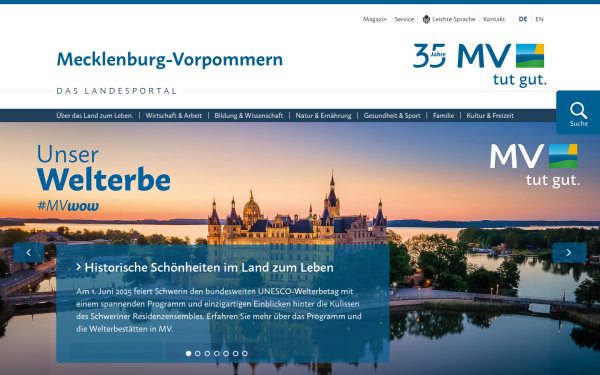Open the Magazin link

[x=375, y=19]
